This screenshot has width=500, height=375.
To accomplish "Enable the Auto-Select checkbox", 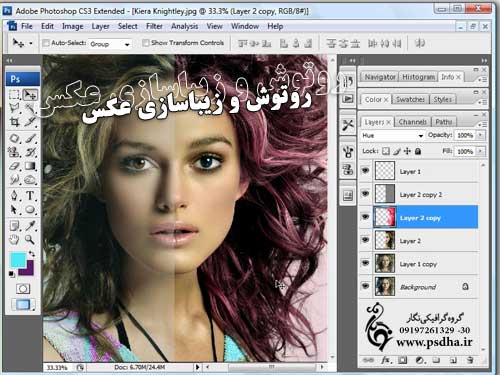I will [x=46, y=43].
